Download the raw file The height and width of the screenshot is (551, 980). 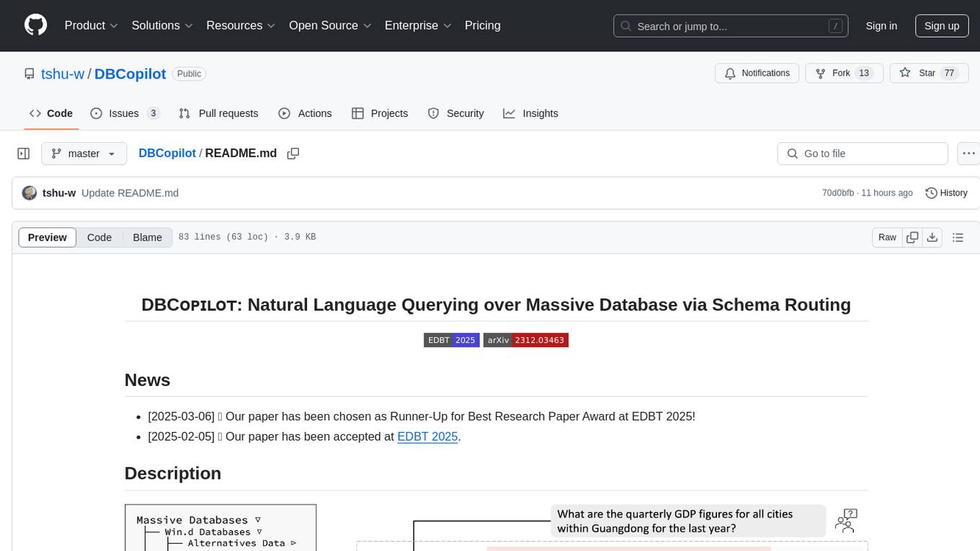click(x=932, y=237)
